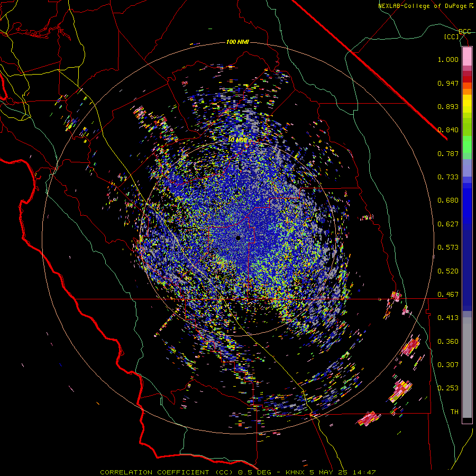Click the 1.000 scale value
Image resolution: width=476 pixels, height=476 pixels.
[x=448, y=59]
